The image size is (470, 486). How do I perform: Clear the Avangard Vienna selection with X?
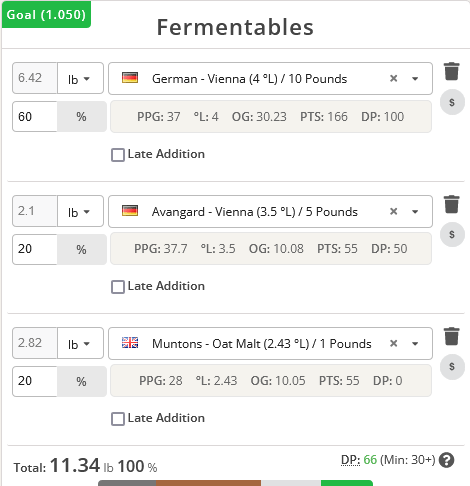point(394,211)
